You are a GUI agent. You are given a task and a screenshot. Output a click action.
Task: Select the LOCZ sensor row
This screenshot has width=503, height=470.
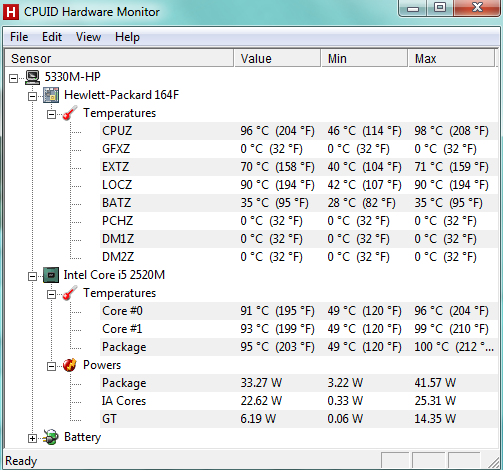point(298,185)
